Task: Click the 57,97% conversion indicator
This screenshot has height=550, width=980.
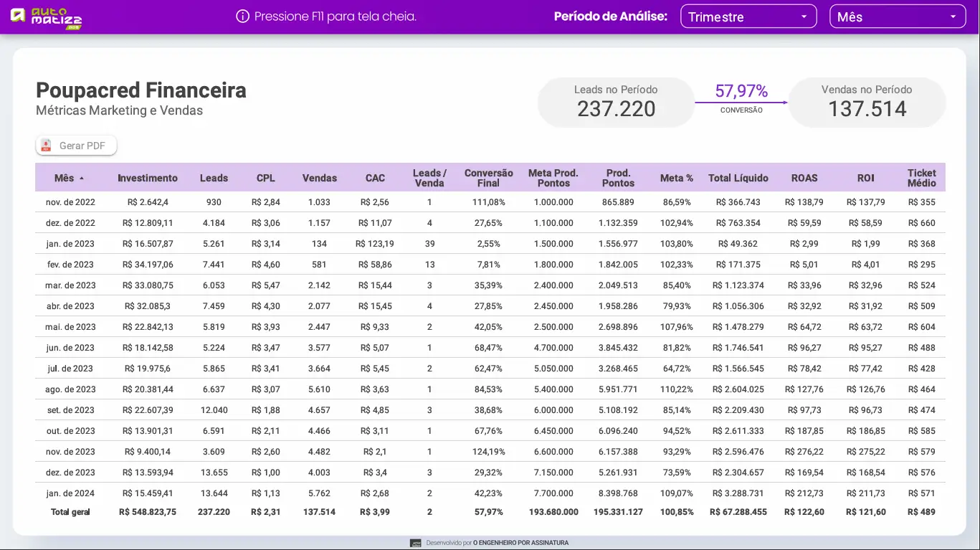Action: [742, 91]
